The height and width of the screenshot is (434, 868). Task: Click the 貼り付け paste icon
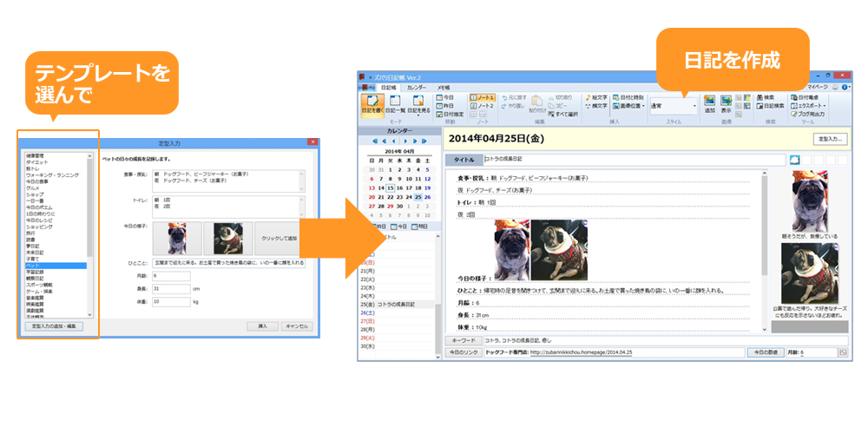pyautogui.click(x=536, y=104)
